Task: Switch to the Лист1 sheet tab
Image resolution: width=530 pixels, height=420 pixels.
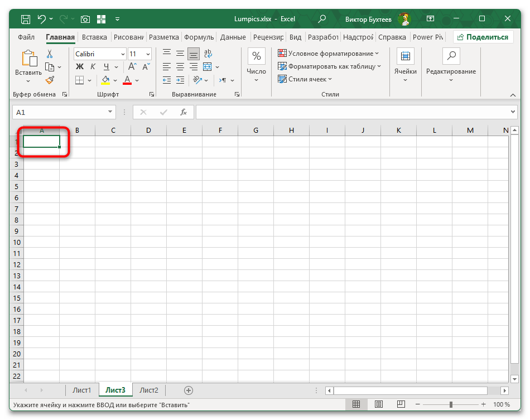Action: point(81,390)
